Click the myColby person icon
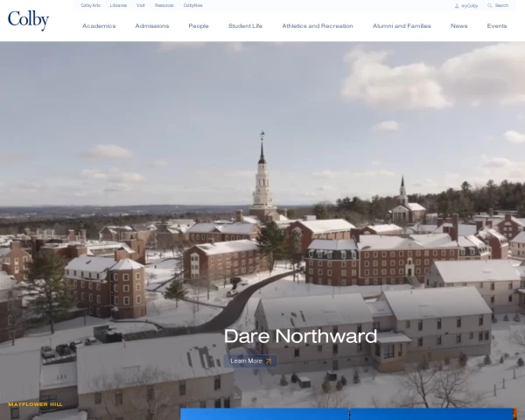 (457, 5)
